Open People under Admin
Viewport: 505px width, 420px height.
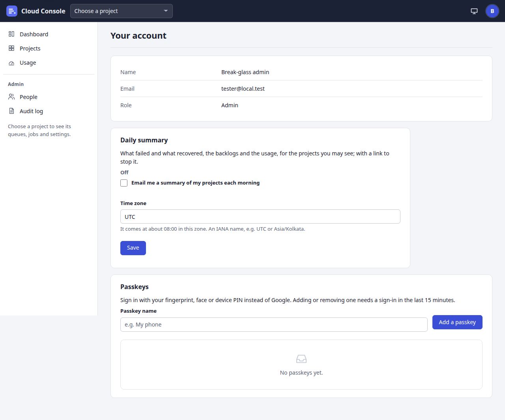coord(49,97)
